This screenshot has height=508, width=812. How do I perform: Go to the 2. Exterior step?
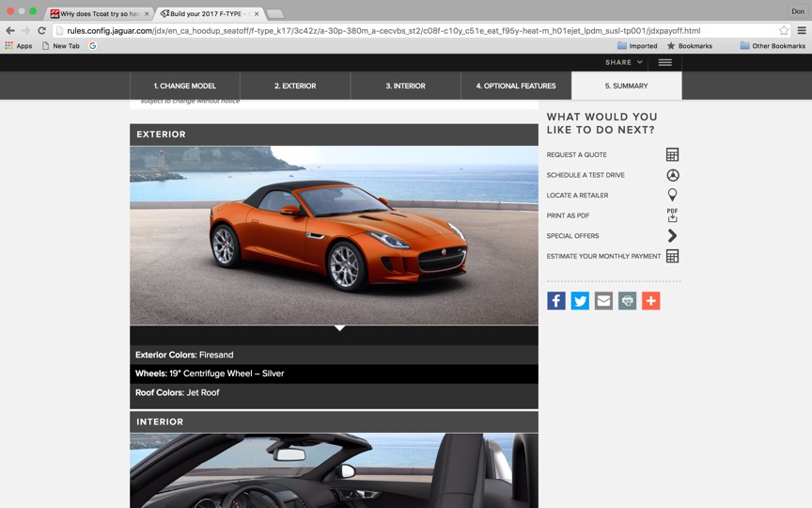(295, 86)
